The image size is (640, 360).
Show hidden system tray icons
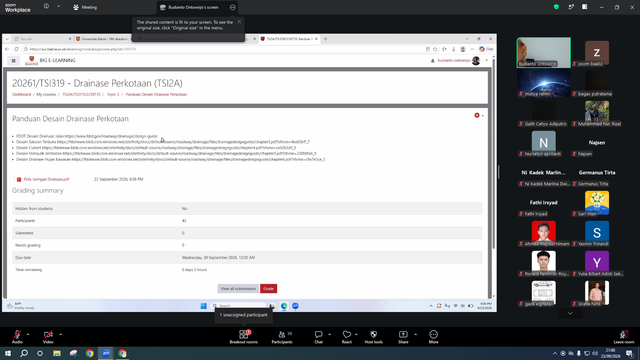click(x=554, y=353)
